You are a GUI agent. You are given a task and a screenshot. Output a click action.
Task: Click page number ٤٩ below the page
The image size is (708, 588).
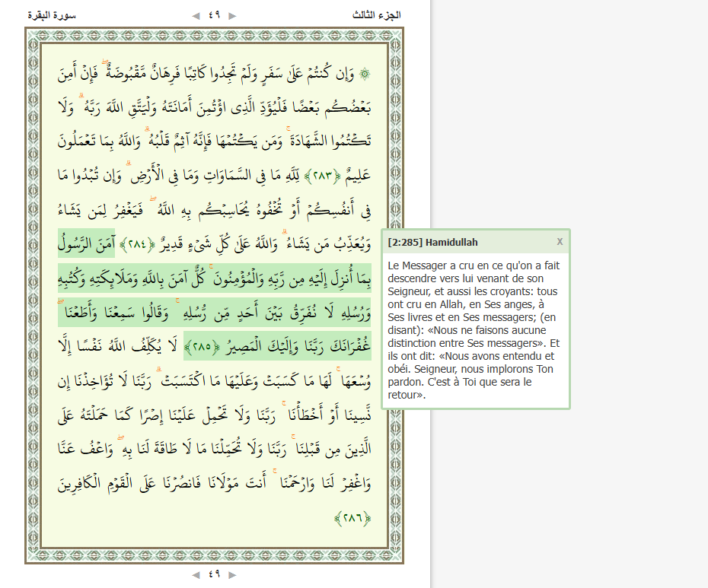pos(214,574)
